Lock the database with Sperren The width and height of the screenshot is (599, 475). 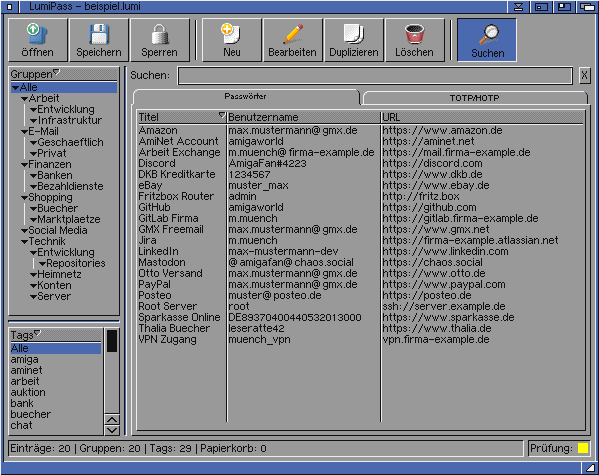(160, 40)
